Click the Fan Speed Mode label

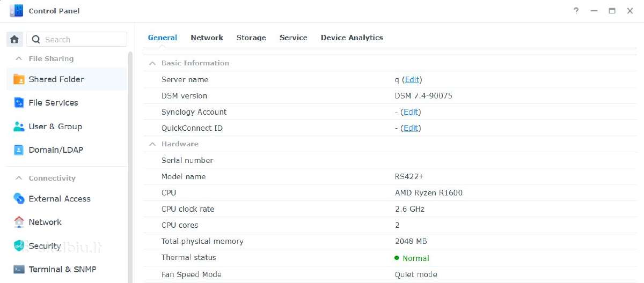tap(192, 274)
